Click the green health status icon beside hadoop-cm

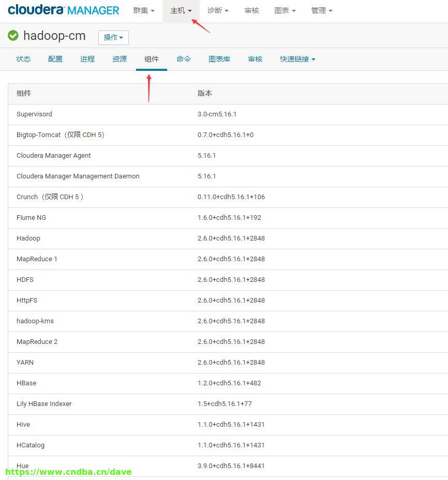(13, 36)
